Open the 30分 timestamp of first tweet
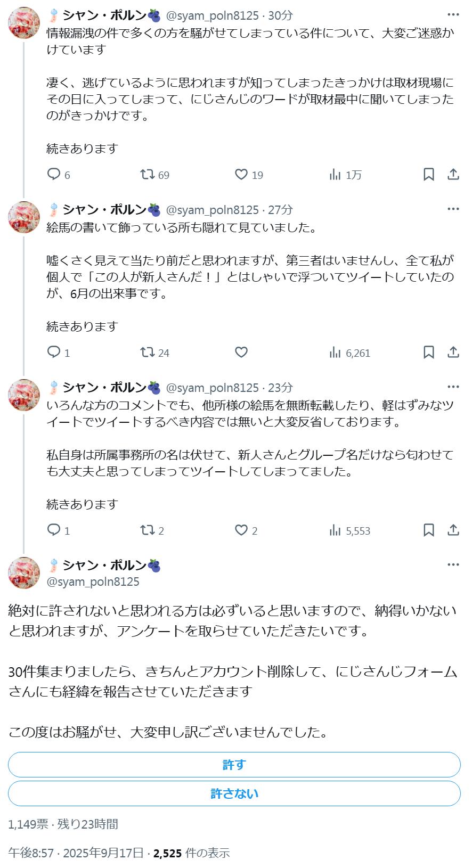 (x=280, y=15)
